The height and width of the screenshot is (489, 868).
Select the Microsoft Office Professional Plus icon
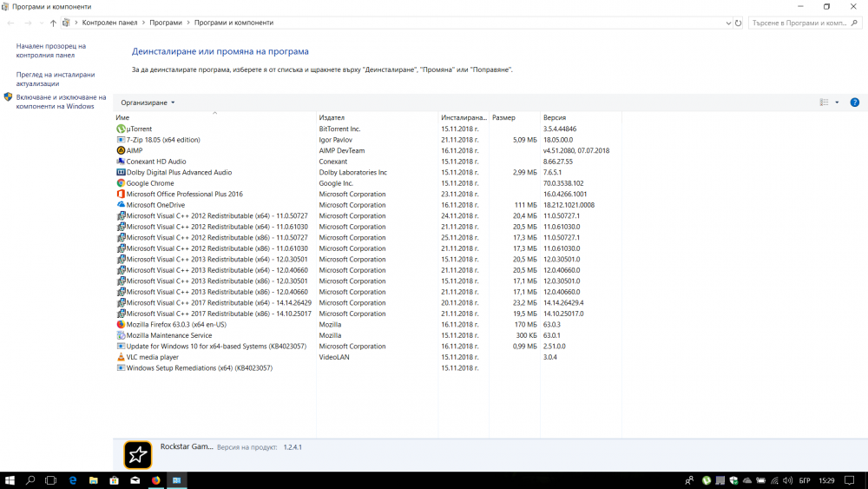point(121,194)
